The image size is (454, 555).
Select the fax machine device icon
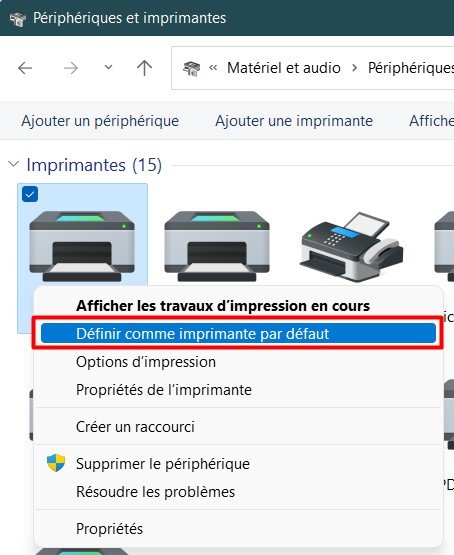(351, 247)
